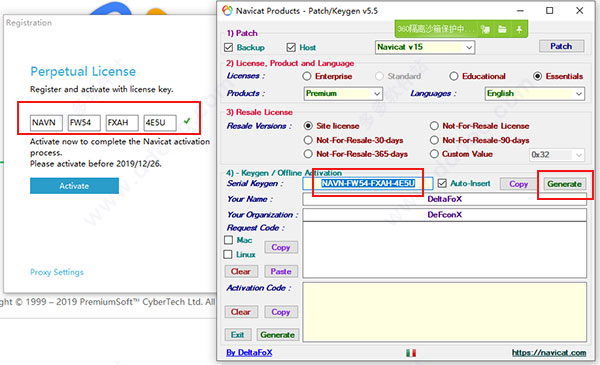
Task: Click Copy button beside Auto-Insert
Action: click(x=518, y=184)
